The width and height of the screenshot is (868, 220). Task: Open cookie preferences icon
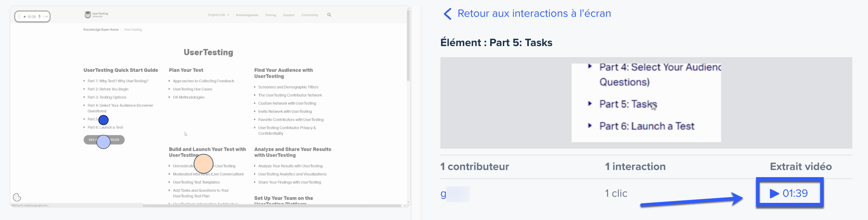point(17,197)
